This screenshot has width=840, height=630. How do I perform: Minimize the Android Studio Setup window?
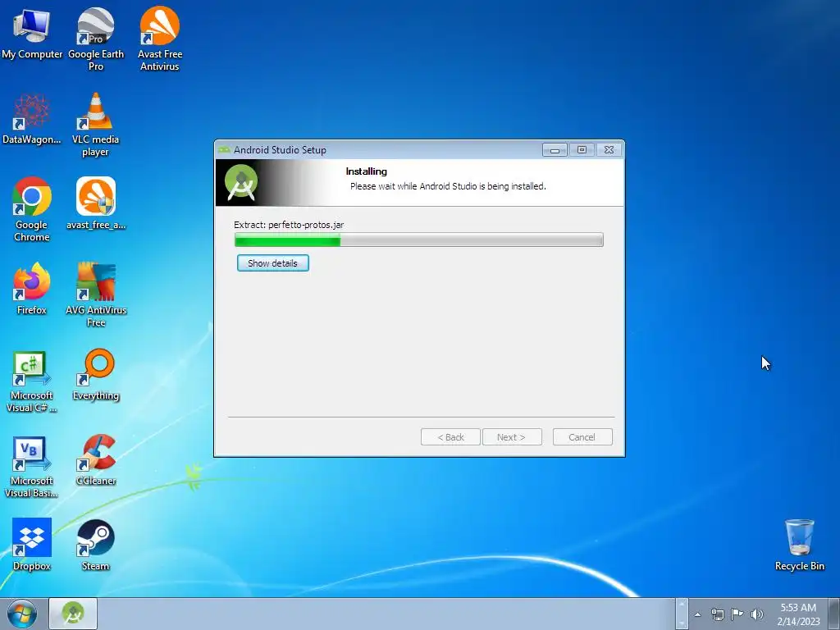click(x=555, y=150)
